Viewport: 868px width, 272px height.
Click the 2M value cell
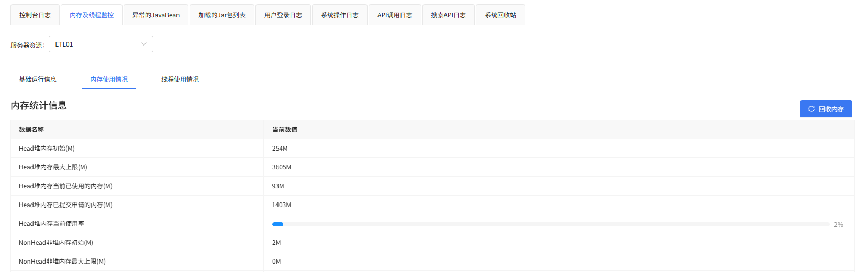pos(559,243)
